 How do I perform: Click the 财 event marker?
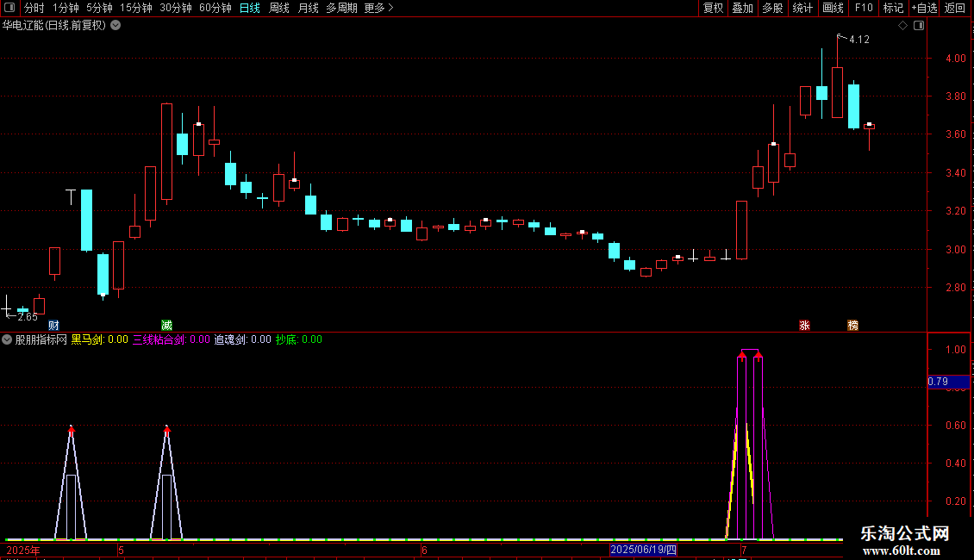pos(54,326)
